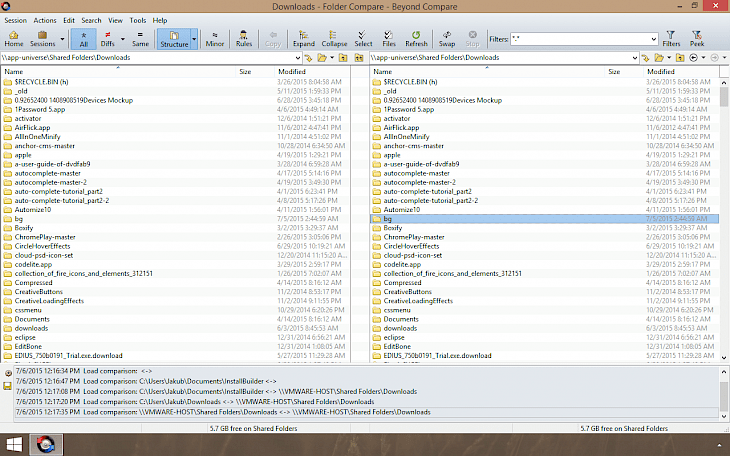Click the left pane path field

point(147,58)
